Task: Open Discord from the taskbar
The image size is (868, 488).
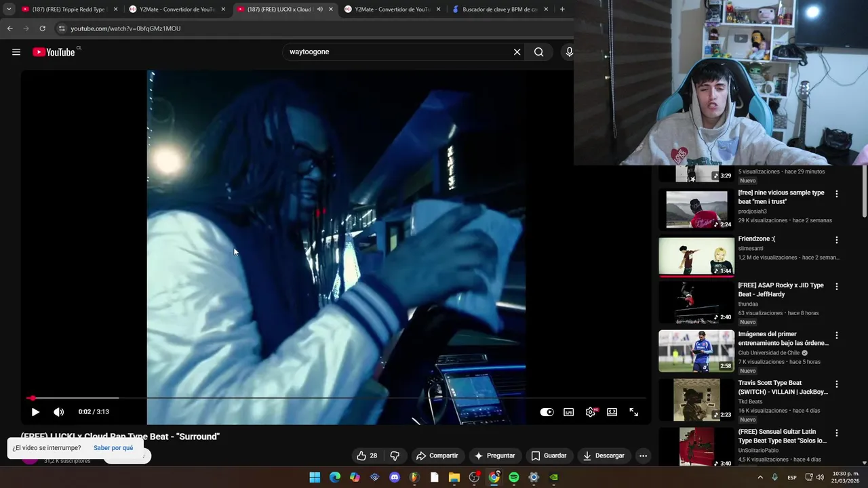Action: [x=395, y=477]
